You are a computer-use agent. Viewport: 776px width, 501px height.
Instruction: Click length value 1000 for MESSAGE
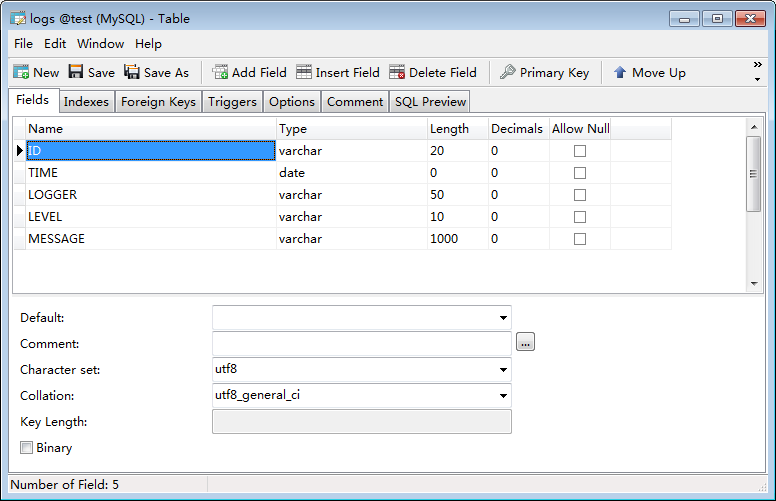point(458,239)
